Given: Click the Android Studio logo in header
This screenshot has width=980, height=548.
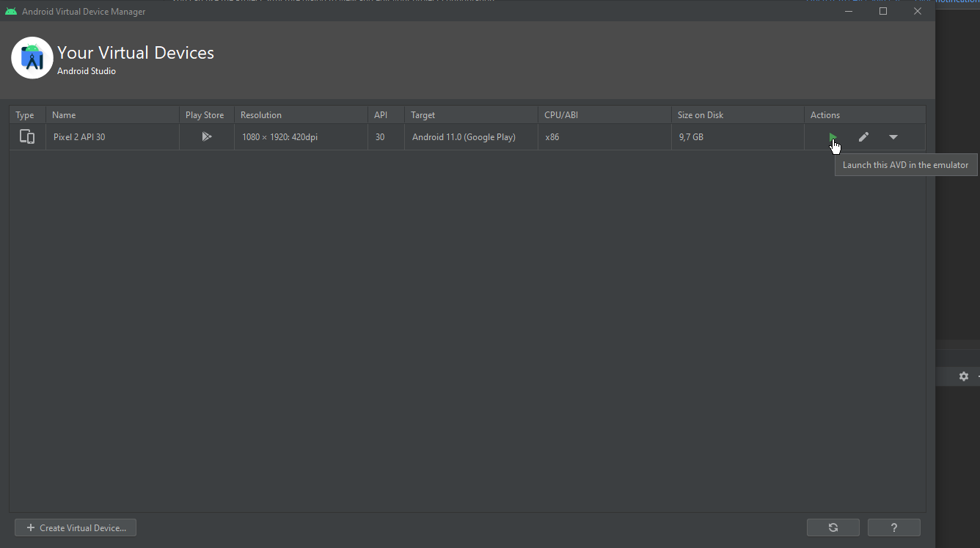Looking at the screenshot, I should [x=32, y=57].
